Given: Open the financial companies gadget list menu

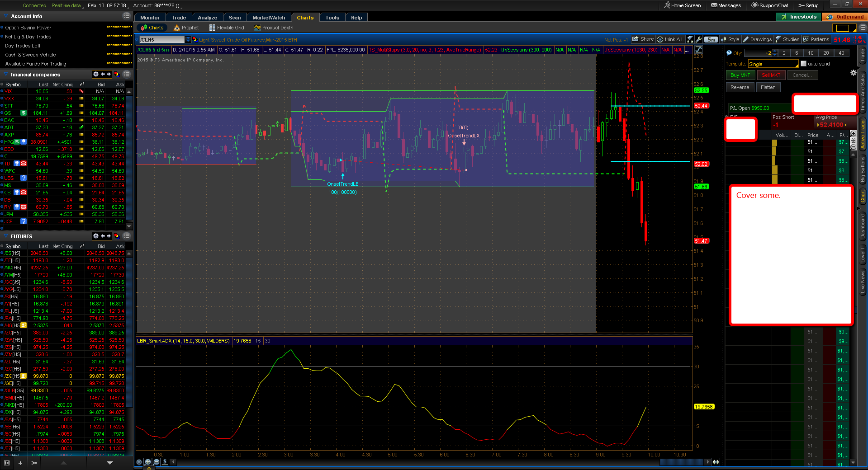Looking at the screenshot, I should coord(127,74).
